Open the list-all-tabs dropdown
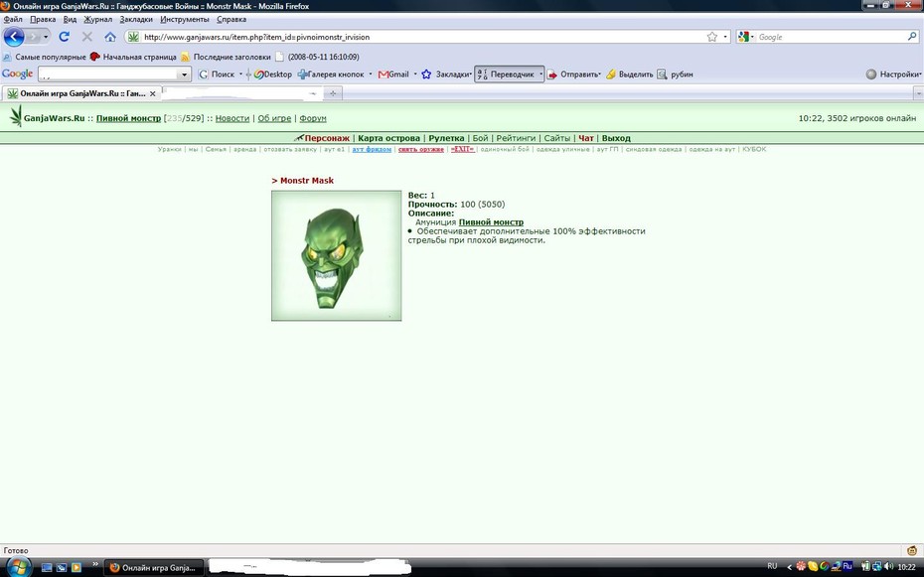 pos(918,93)
